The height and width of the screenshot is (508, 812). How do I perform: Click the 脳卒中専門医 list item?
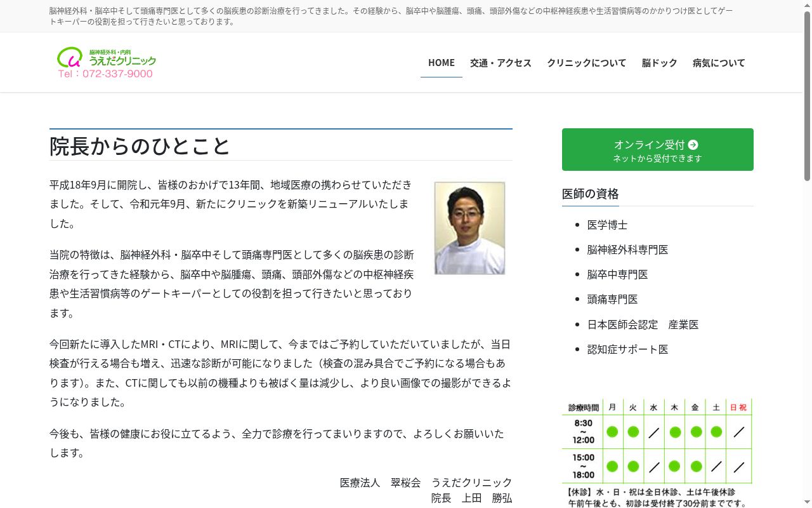(617, 274)
